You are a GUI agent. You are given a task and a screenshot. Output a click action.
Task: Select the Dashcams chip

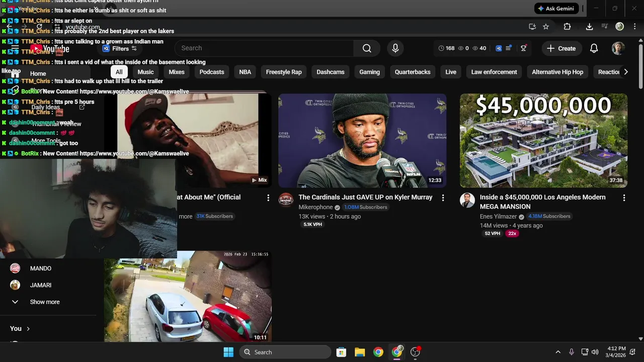[x=331, y=72]
